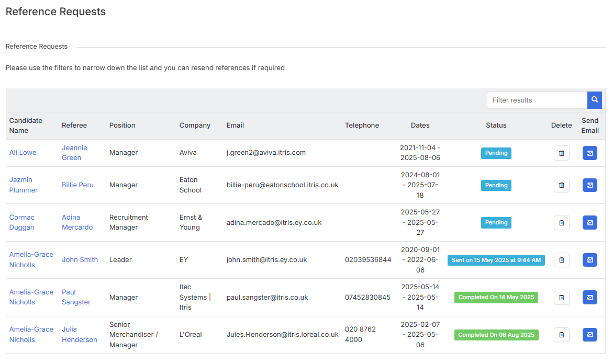Open Amelia-Grace Nicholls in Paul Sangster row
Screen dimensions: 613x364
click(x=31, y=297)
